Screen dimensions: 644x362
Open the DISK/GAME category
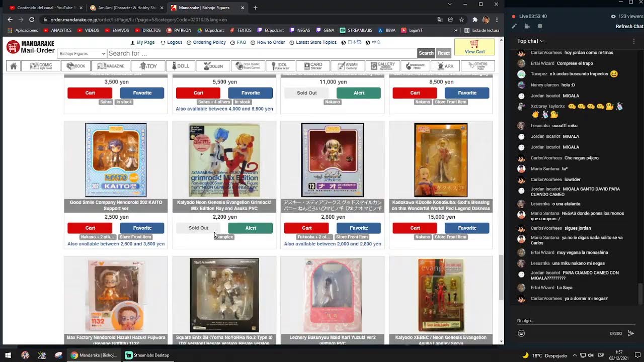click(248, 66)
